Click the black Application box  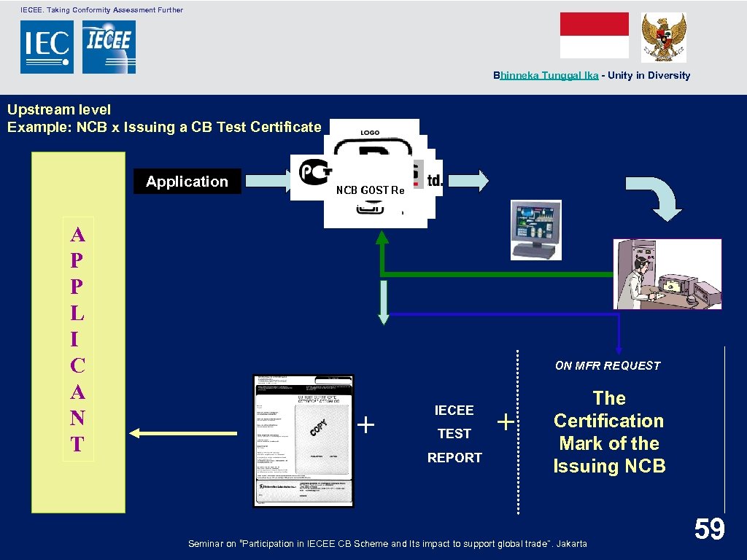click(x=187, y=181)
